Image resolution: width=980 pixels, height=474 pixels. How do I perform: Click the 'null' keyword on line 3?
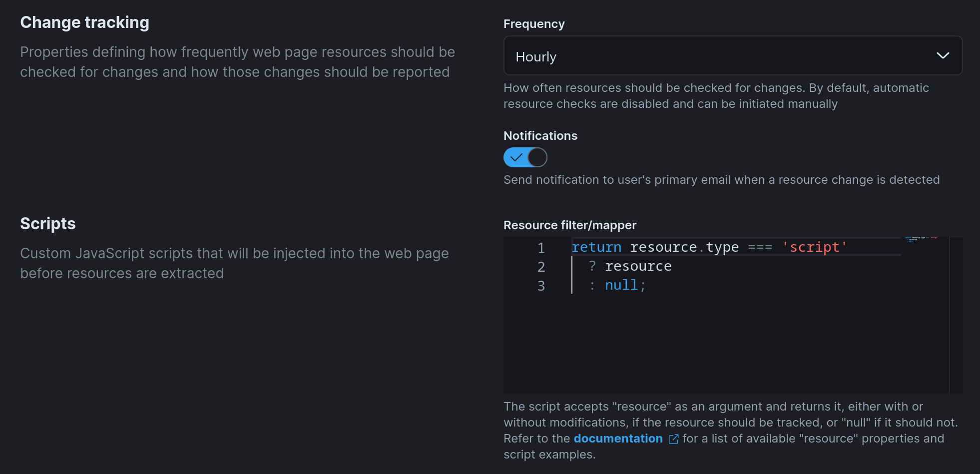(621, 285)
